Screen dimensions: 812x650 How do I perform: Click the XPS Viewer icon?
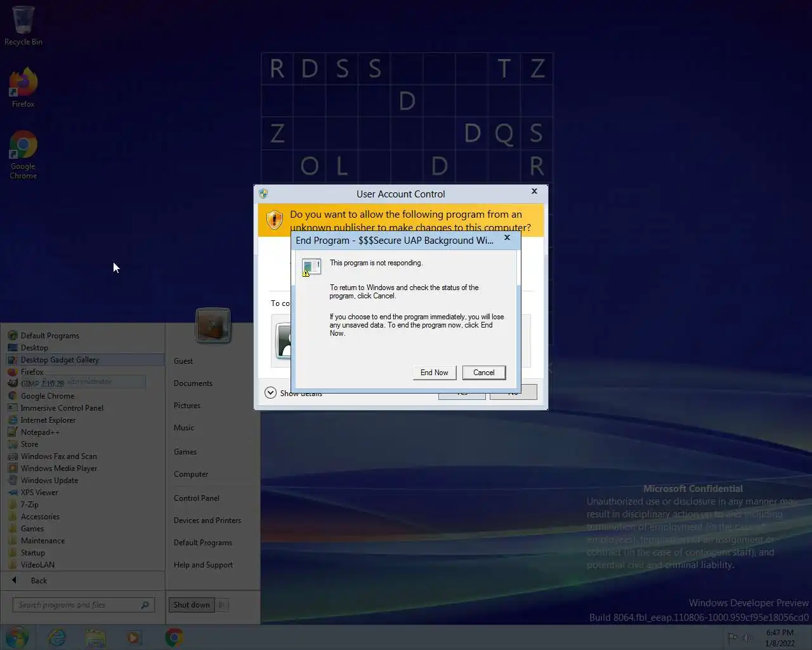[x=12, y=493]
